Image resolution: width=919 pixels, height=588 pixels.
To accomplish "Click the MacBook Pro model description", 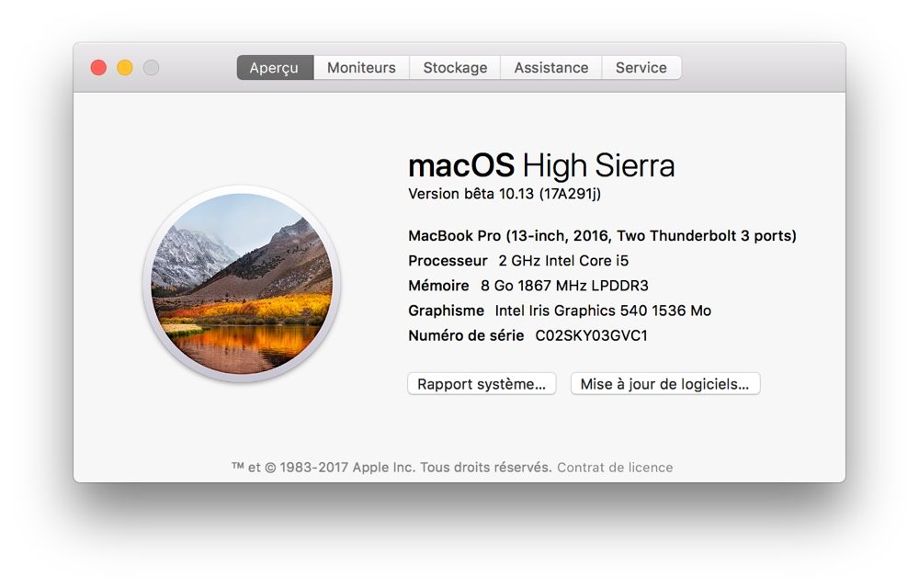I will (602, 236).
